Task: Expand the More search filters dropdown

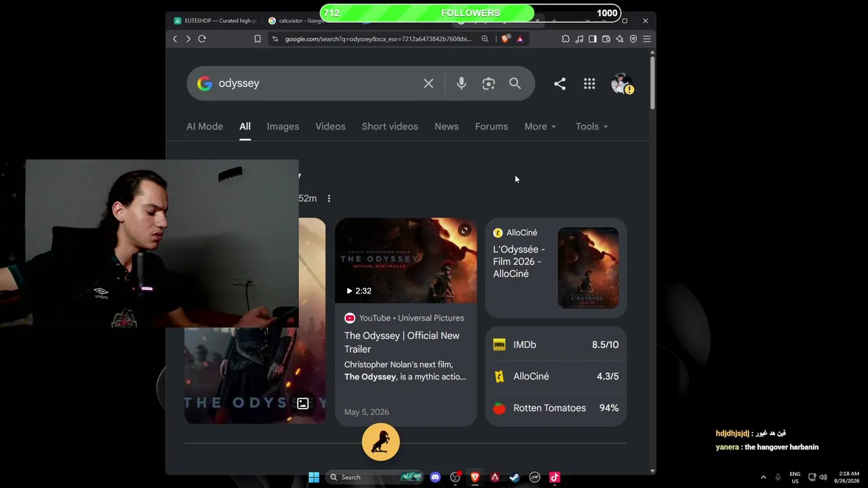Action: (x=540, y=127)
